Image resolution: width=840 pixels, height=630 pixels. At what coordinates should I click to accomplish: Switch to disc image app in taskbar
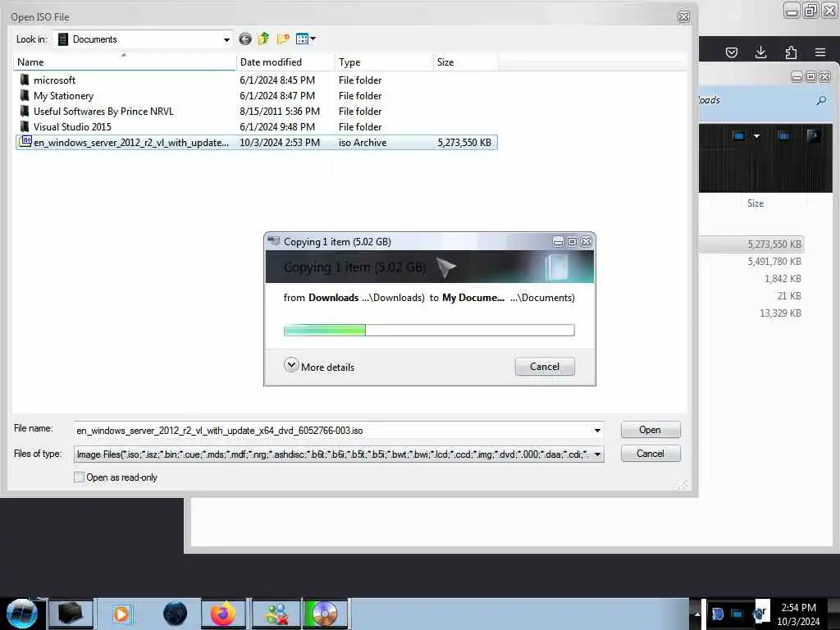[x=324, y=614]
